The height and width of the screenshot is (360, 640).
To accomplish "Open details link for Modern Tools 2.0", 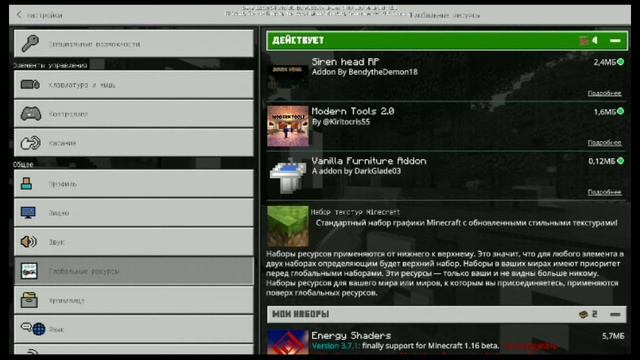I will coord(604,142).
